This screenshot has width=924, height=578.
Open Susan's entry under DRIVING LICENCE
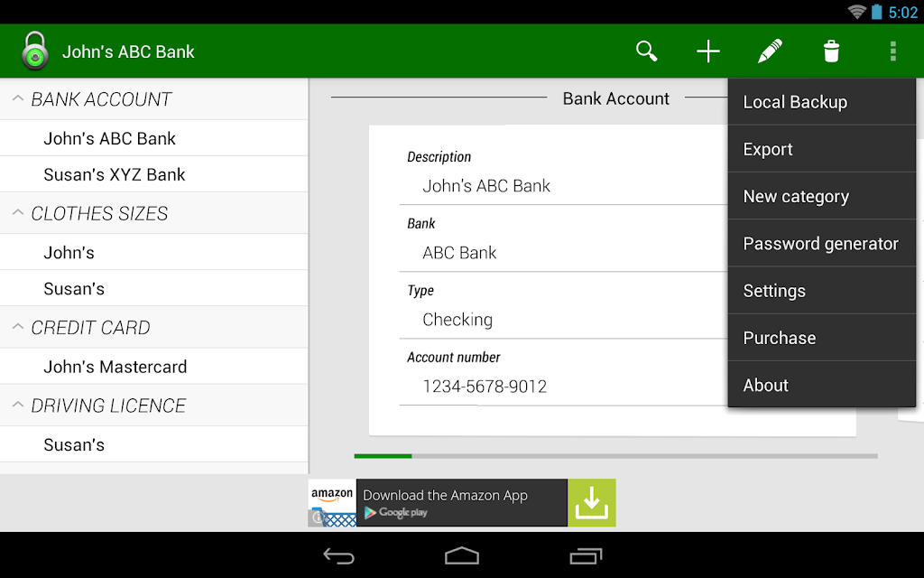click(153, 444)
